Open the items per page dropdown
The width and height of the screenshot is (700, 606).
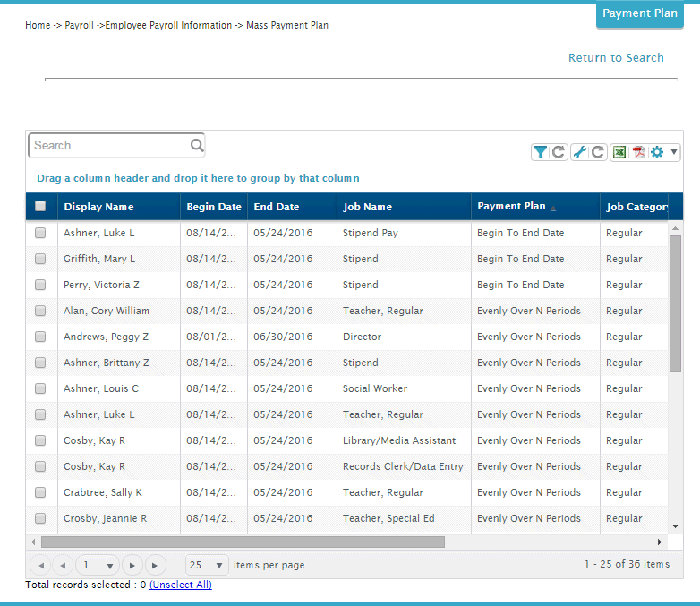pos(207,565)
